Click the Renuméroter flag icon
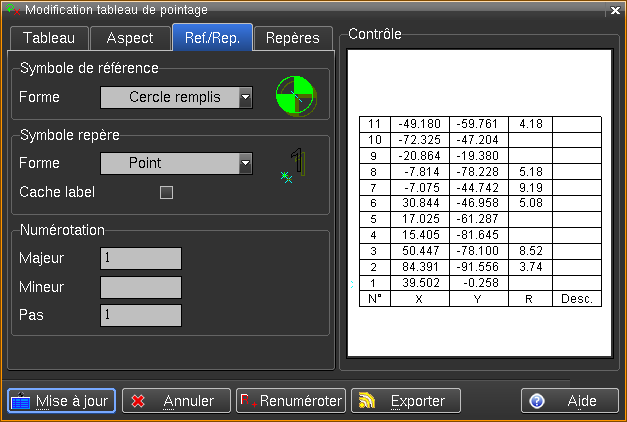 248,401
